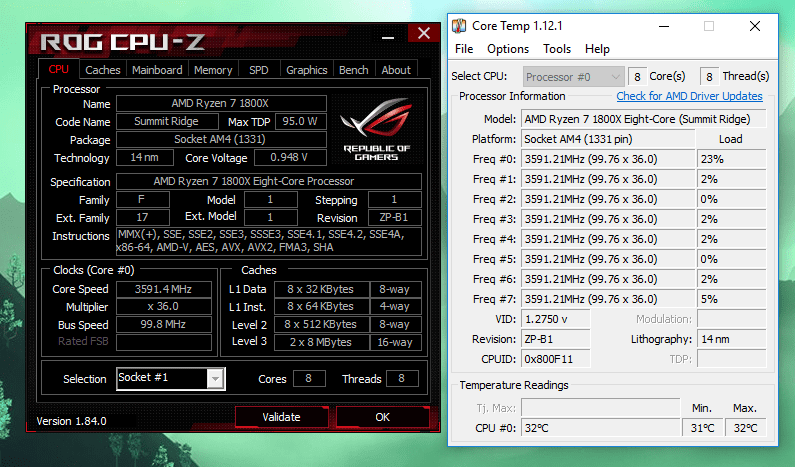Click the Core Voltage value 0.948 V
The height and width of the screenshot is (467, 795).
(x=290, y=158)
